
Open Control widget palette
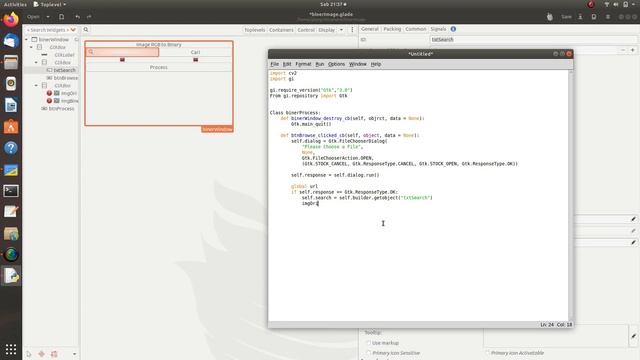point(306,30)
